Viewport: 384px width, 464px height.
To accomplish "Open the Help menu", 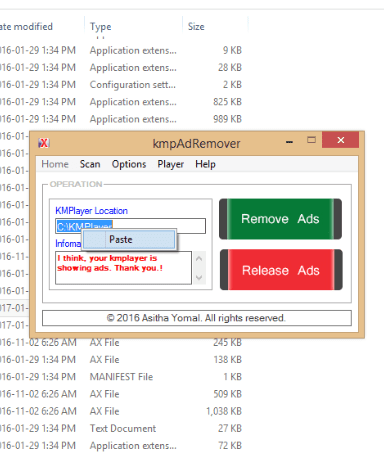I will (205, 164).
